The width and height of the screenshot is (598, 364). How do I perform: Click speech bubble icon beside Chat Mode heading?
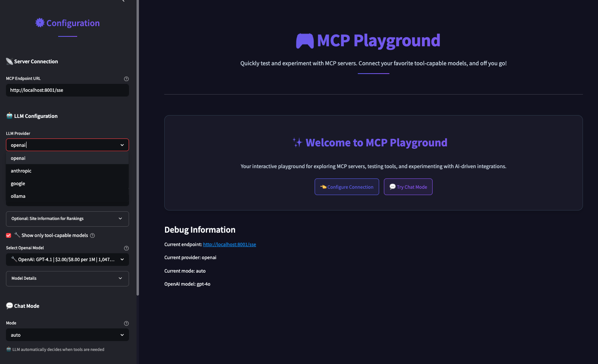(9, 305)
